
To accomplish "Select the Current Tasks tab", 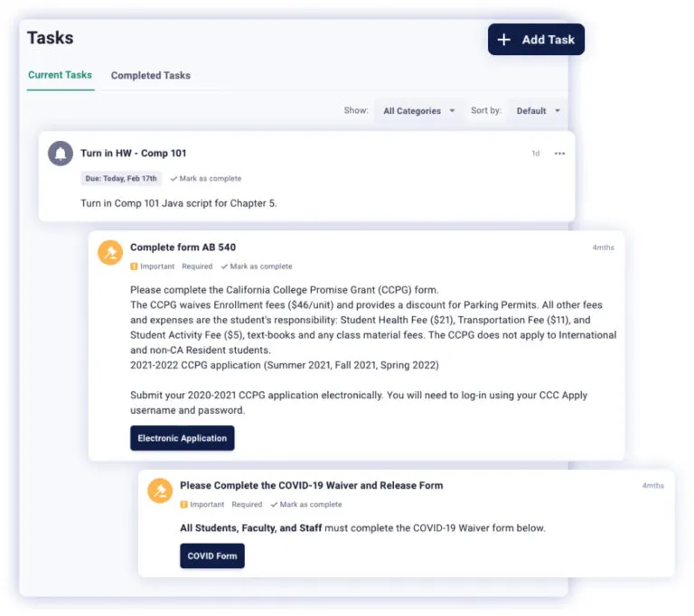I will coord(60,75).
